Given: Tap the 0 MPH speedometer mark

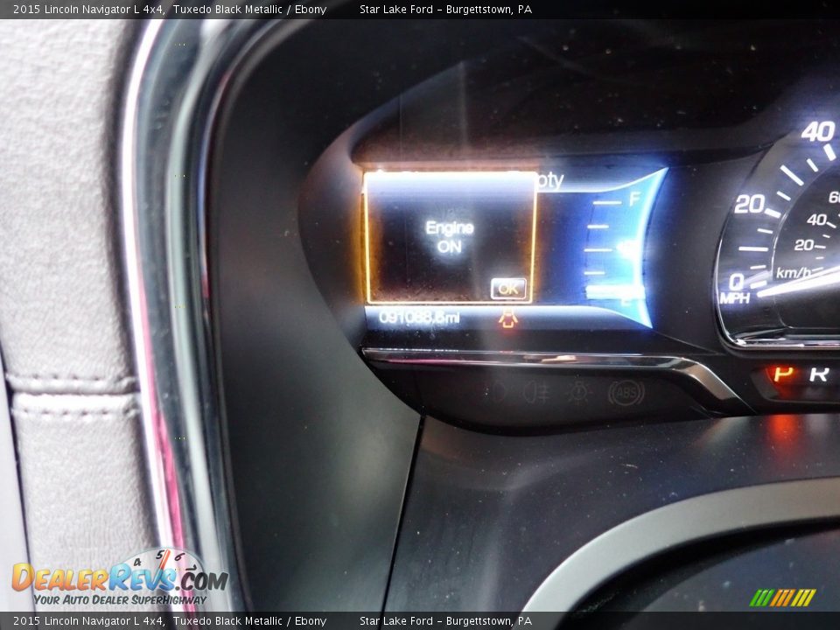Looking at the screenshot, I should pyautogui.click(x=737, y=281).
